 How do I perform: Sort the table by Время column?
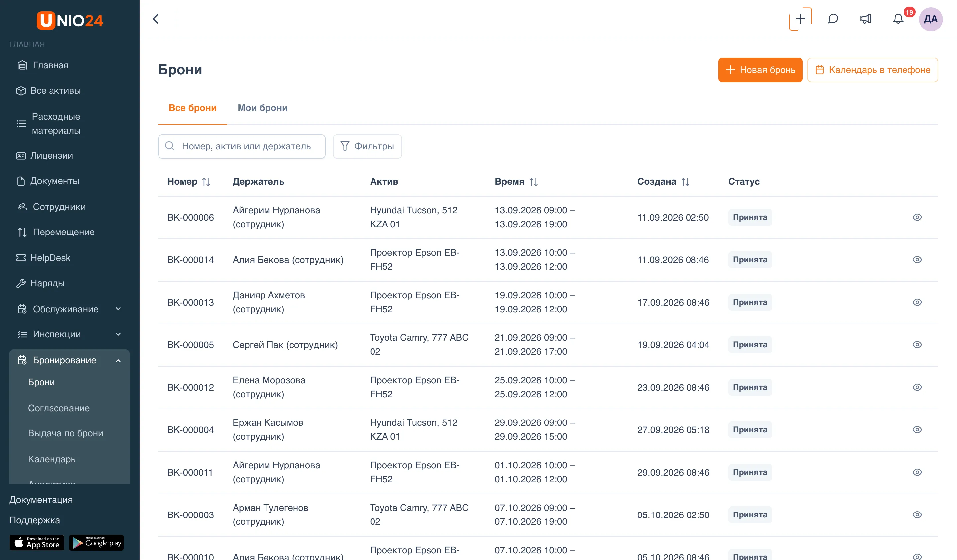534,182
